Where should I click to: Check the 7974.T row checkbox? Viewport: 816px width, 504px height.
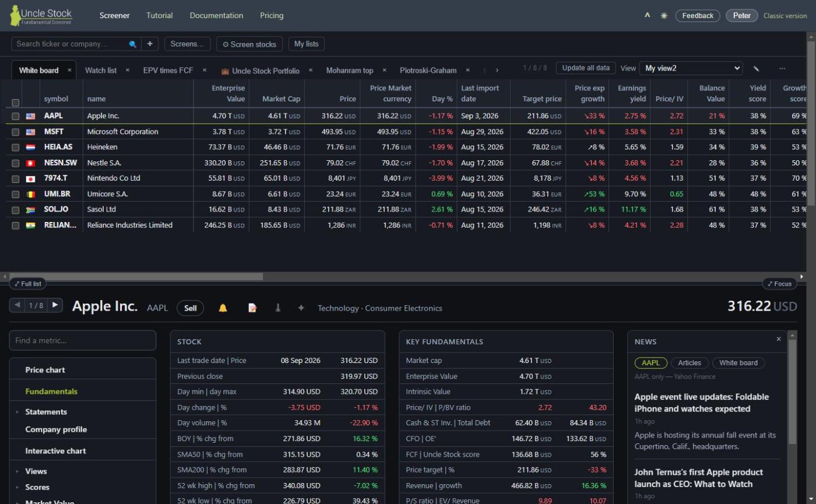click(16, 178)
